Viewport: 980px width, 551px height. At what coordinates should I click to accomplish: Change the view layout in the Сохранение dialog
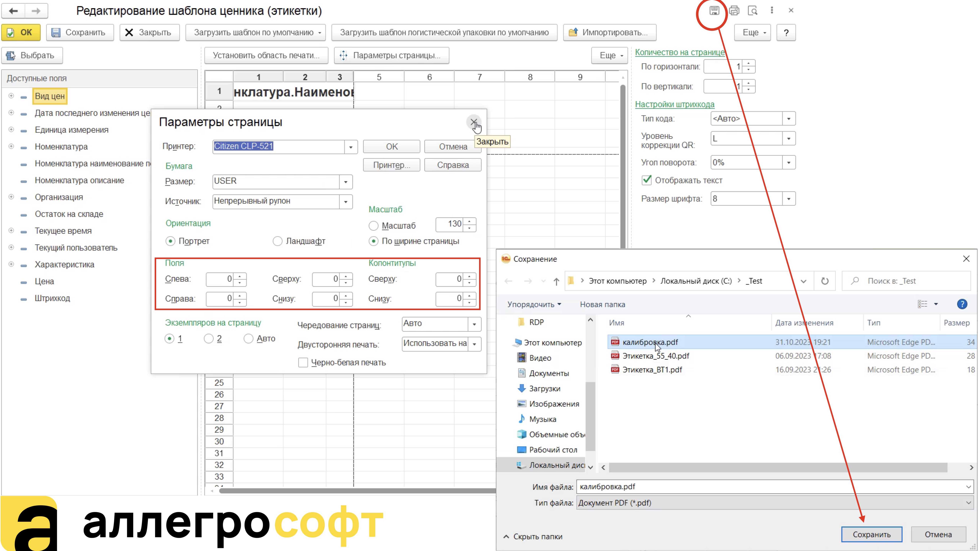point(923,304)
